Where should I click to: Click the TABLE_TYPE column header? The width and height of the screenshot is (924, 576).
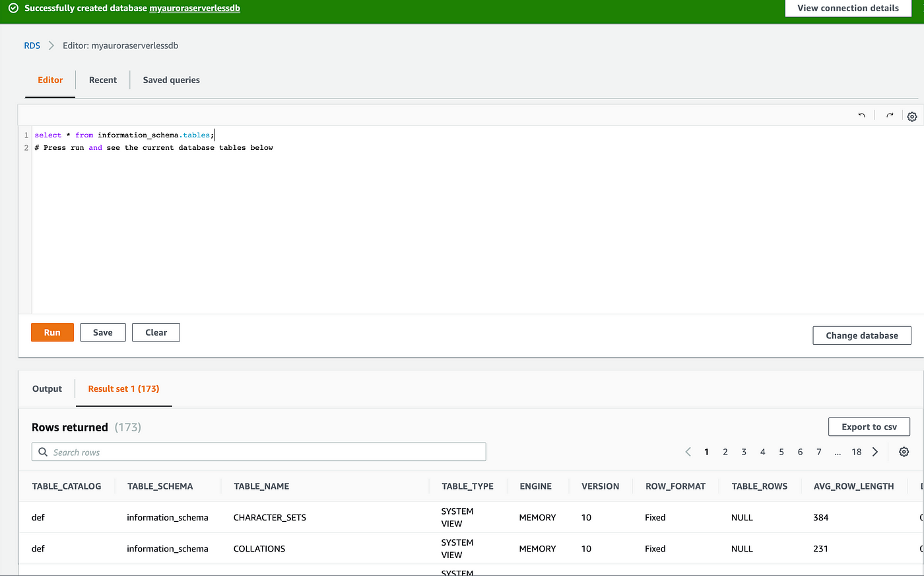tap(468, 486)
